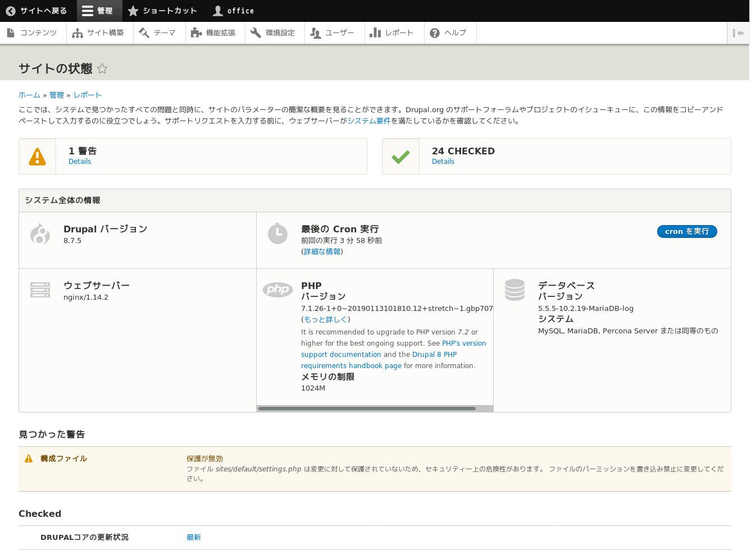Click the back-to-site arrow icon
756x550 pixels.
(11, 11)
